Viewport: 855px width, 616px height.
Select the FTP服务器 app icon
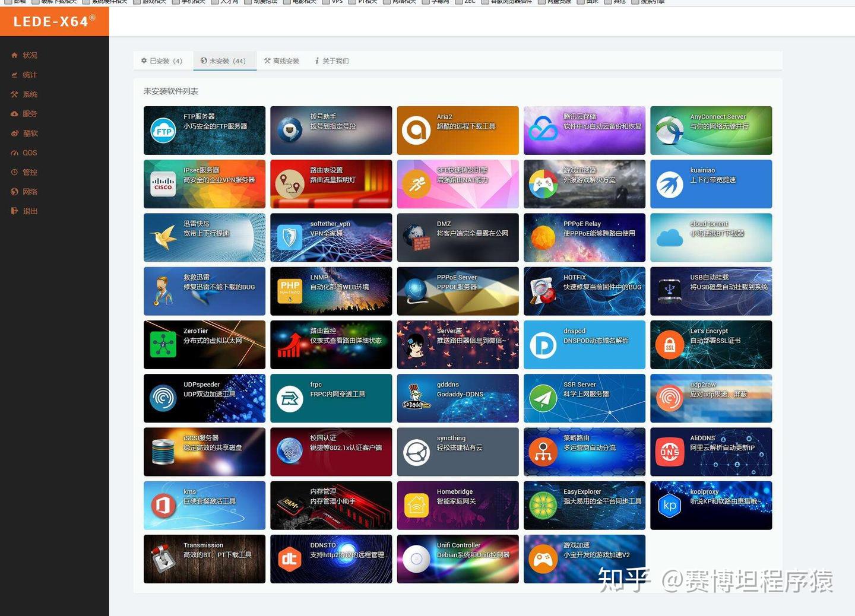(x=163, y=130)
